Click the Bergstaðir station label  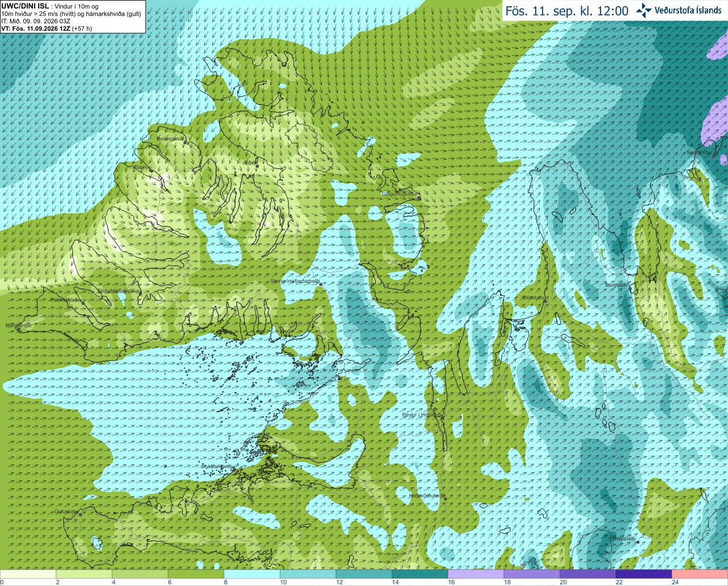(617, 284)
